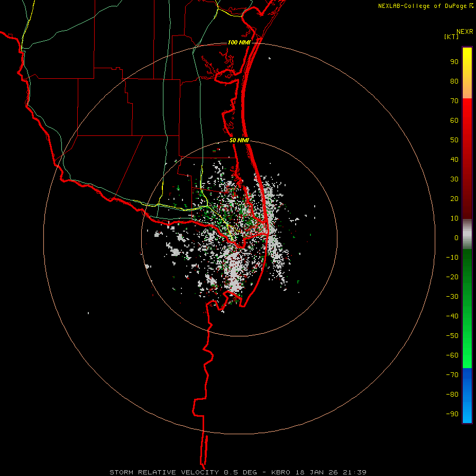Click the yellow top segment of color bar

(x=467, y=73)
